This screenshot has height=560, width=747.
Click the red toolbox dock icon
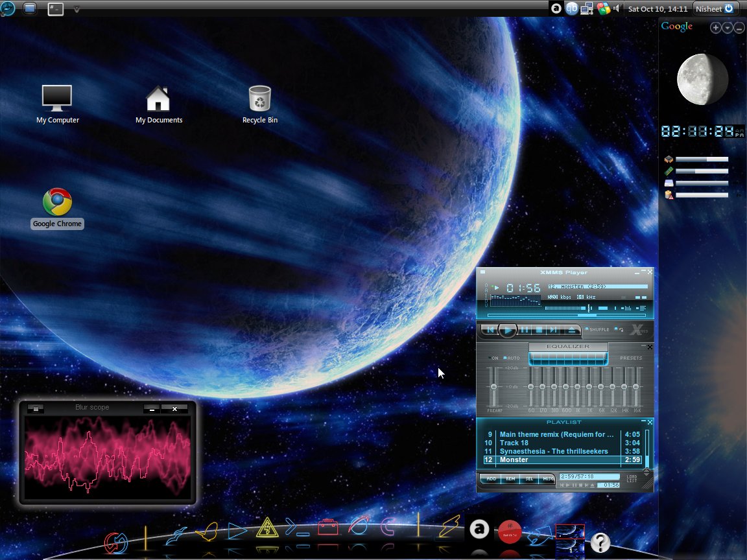tap(327, 527)
